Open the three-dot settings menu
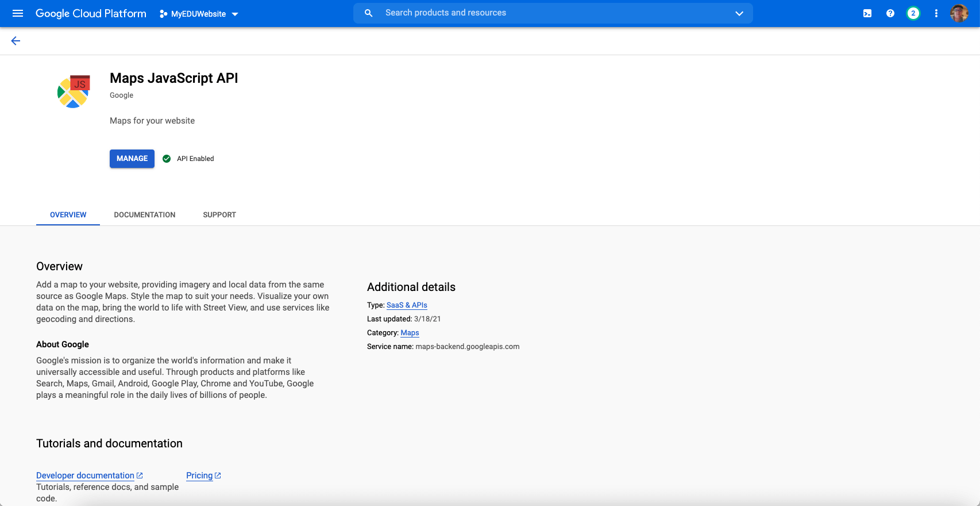Viewport: 980px width, 506px height. (936, 13)
